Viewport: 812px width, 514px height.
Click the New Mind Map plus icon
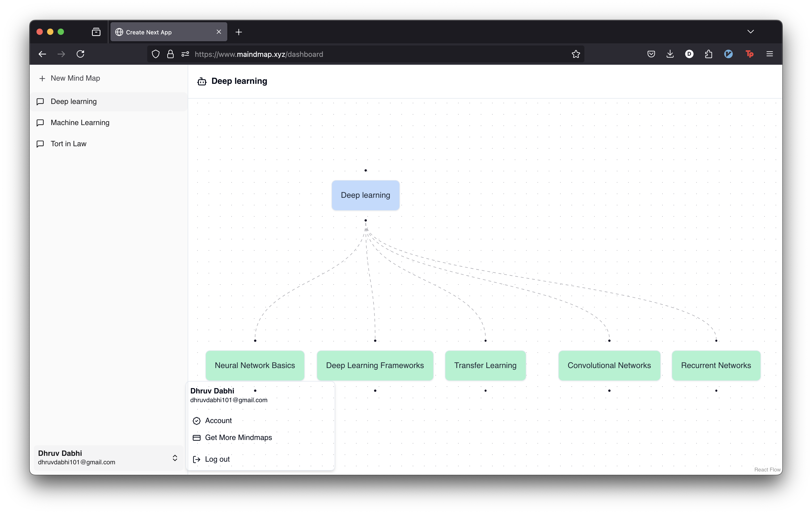42,78
